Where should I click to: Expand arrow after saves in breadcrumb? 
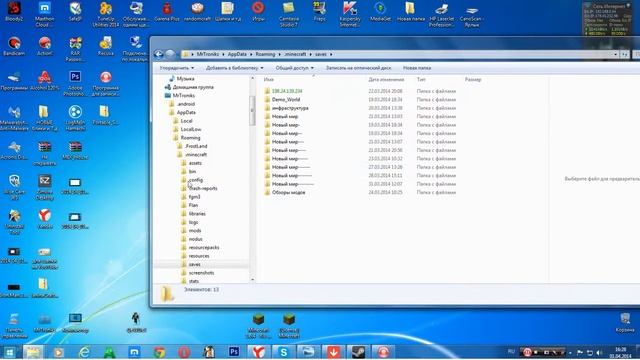click(x=331, y=54)
